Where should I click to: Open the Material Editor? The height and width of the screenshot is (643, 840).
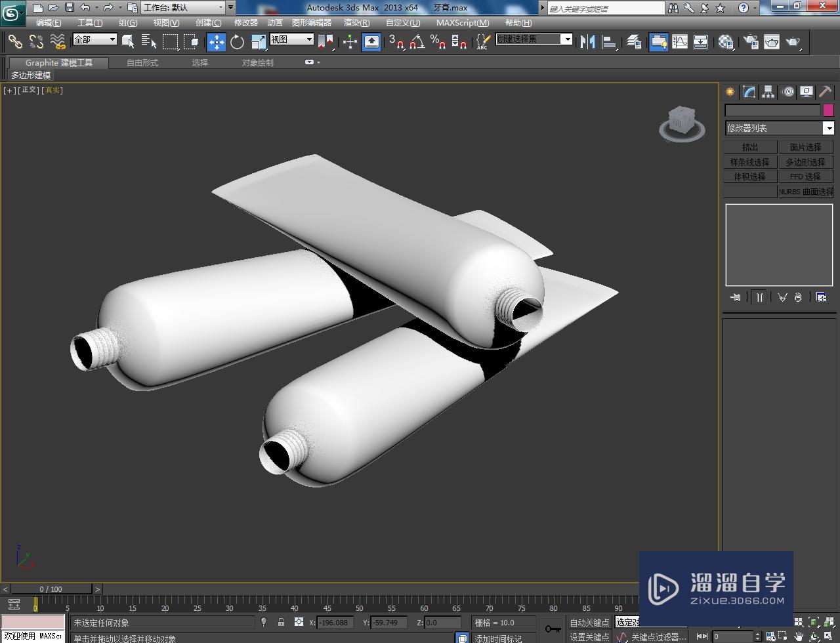[726, 42]
